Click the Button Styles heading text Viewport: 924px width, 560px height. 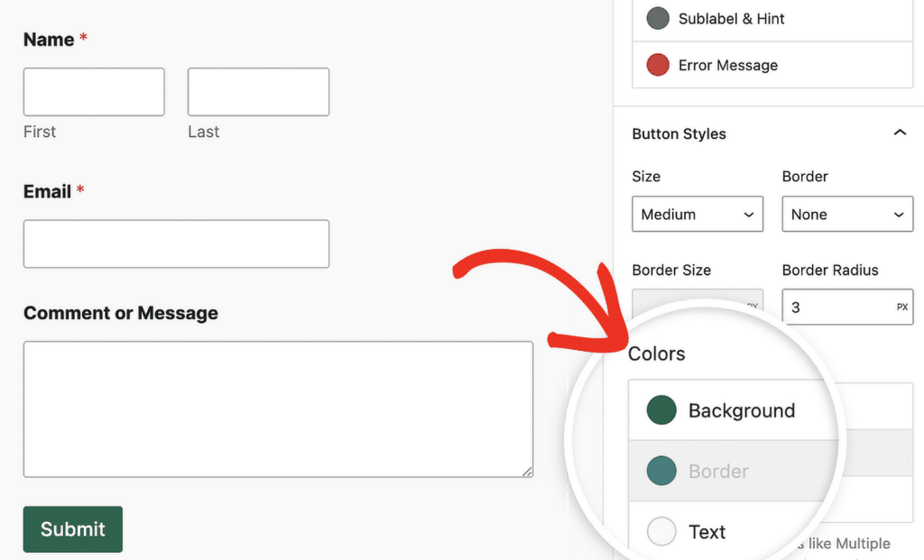point(679,133)
